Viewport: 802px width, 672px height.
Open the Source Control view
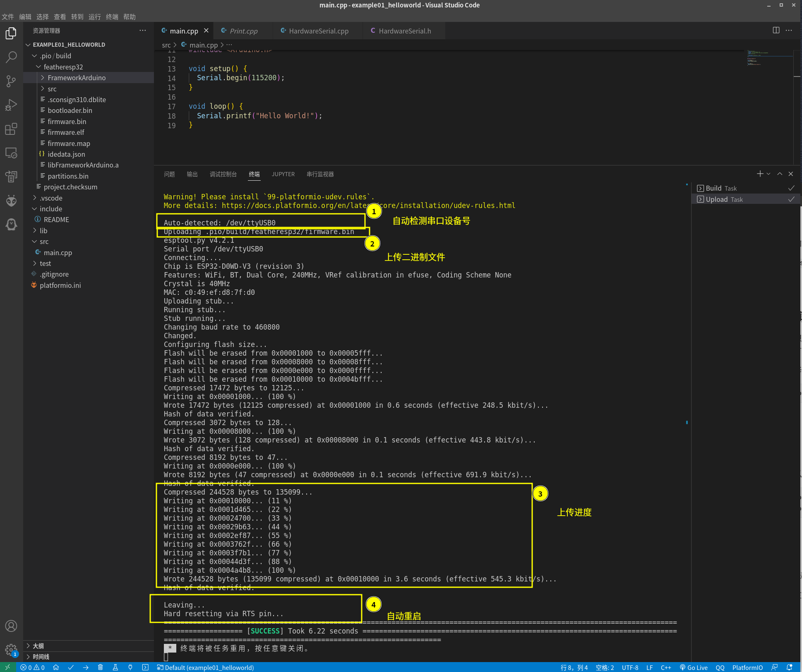[11, 81]
